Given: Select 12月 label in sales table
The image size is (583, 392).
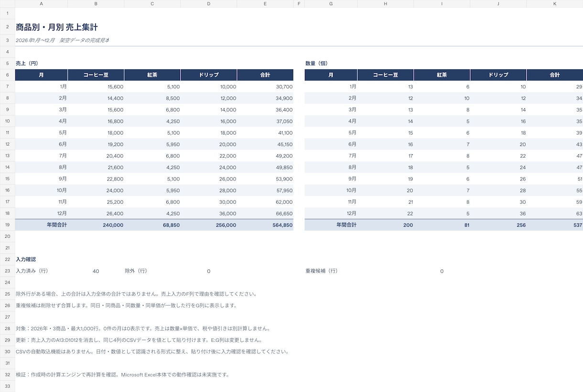Looking at the screenshot, I should click(x=41, y=213).
